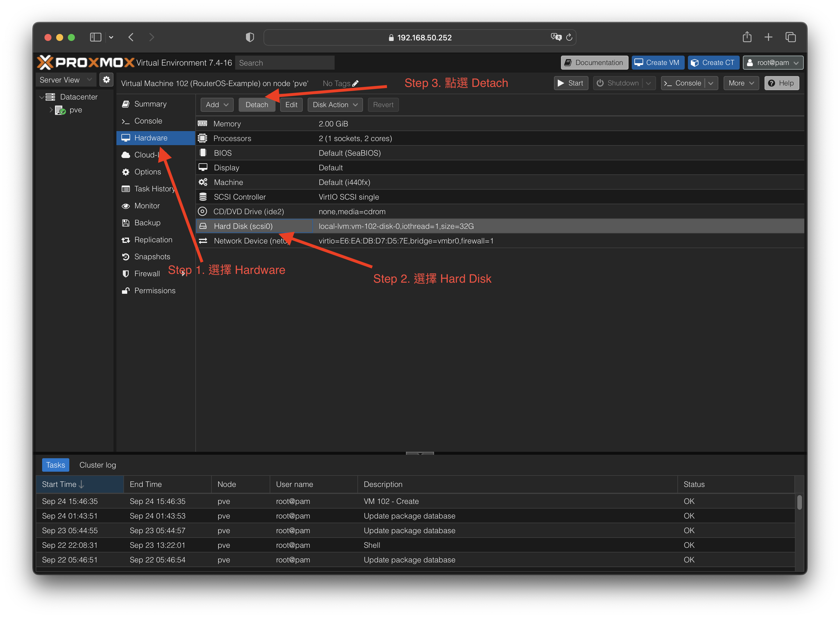Open the Server View gear settings
This screenshot has height=618, width=840.
point(106,80)
